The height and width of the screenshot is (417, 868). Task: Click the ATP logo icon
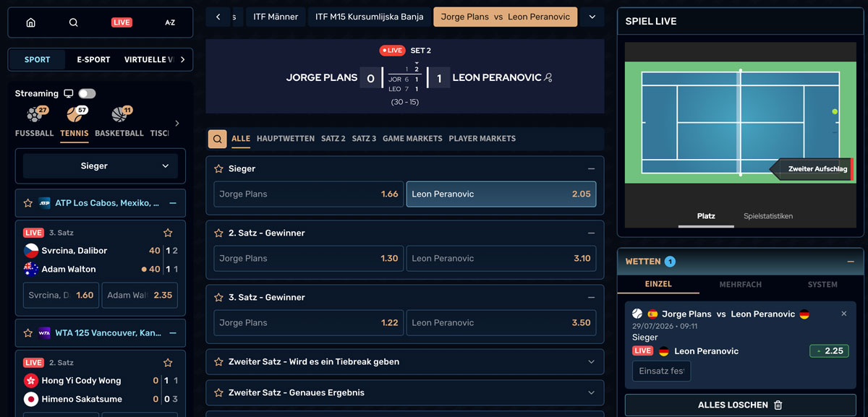[45, 203]
